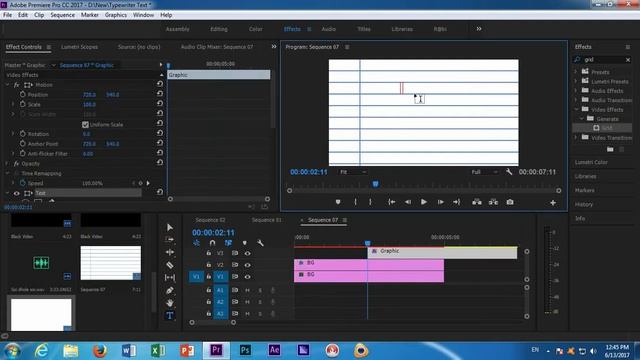Viewport: 640px width, 360px height.
Task: Open the Lumetri Color panel
Action: click(591, 162)
